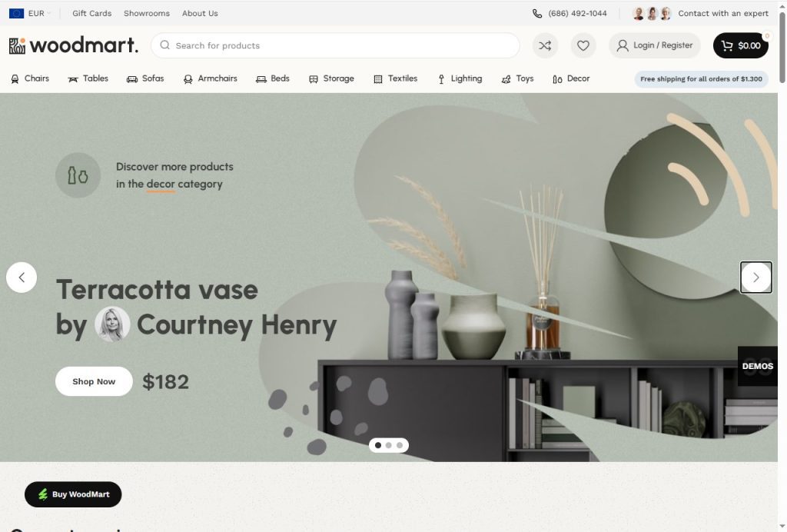Click the woodmart logo

click(x=74, y=45)
